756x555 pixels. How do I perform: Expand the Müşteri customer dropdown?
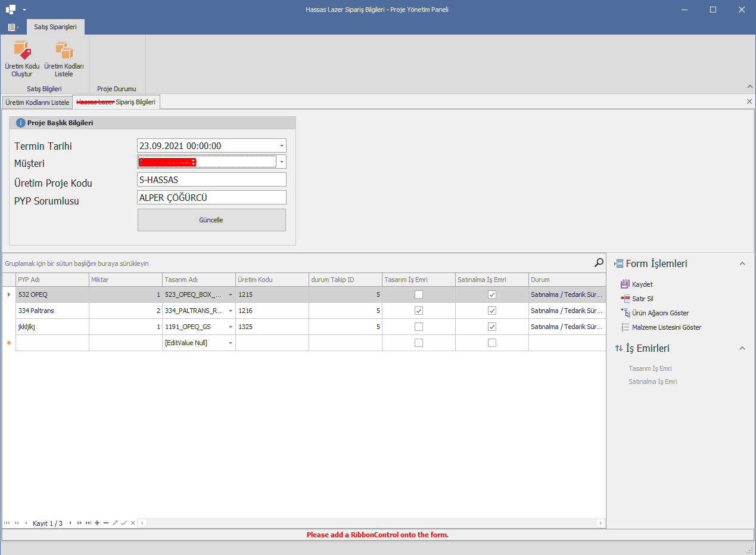[x=281, y=162]
